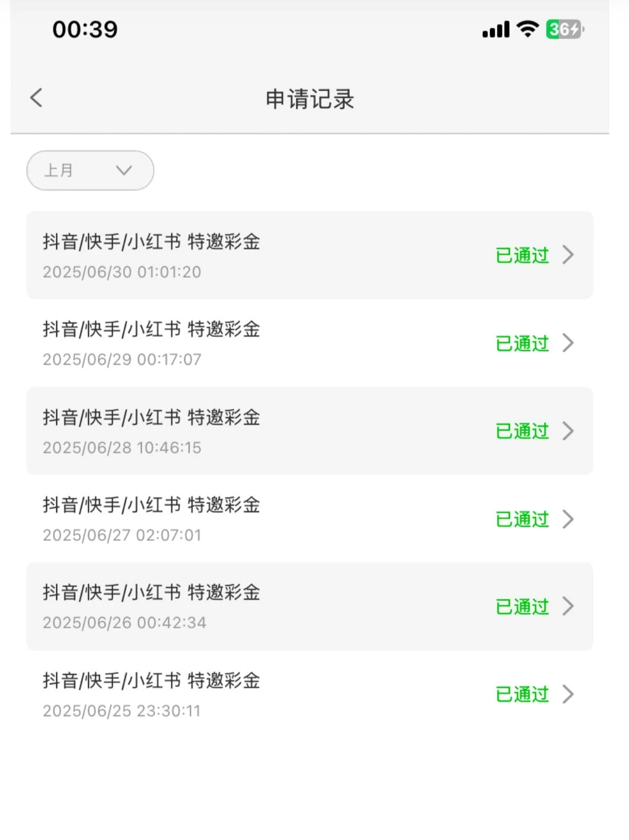629x840 pixels.
Task: Open the 上月 month filter dropdown
Action: (x=90, y=170)
